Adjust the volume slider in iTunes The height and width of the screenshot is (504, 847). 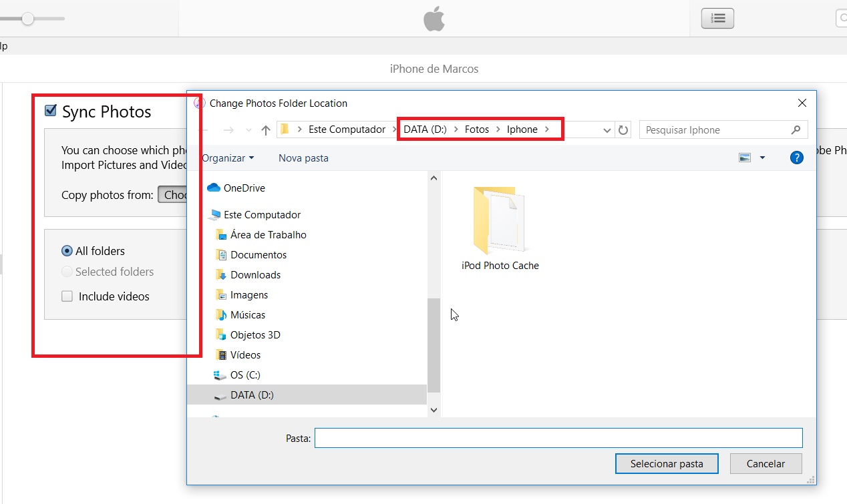click(28, 19)
